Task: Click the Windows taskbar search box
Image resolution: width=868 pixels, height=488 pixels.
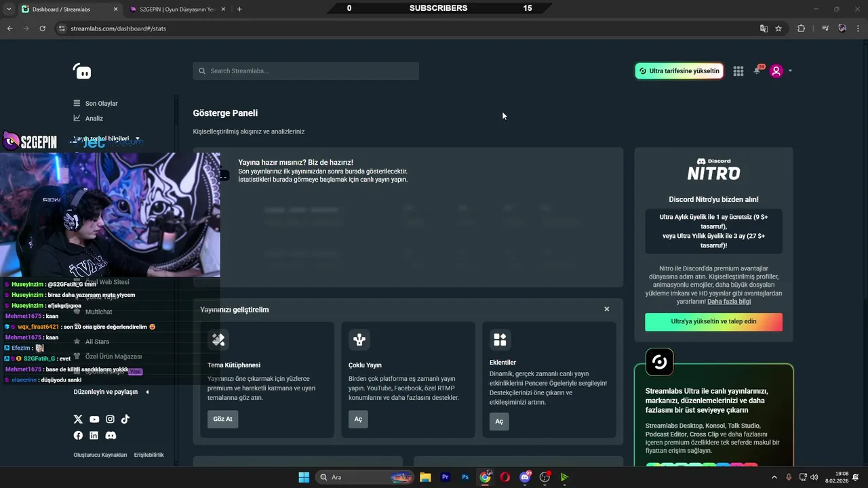Action: click(365, 477)
